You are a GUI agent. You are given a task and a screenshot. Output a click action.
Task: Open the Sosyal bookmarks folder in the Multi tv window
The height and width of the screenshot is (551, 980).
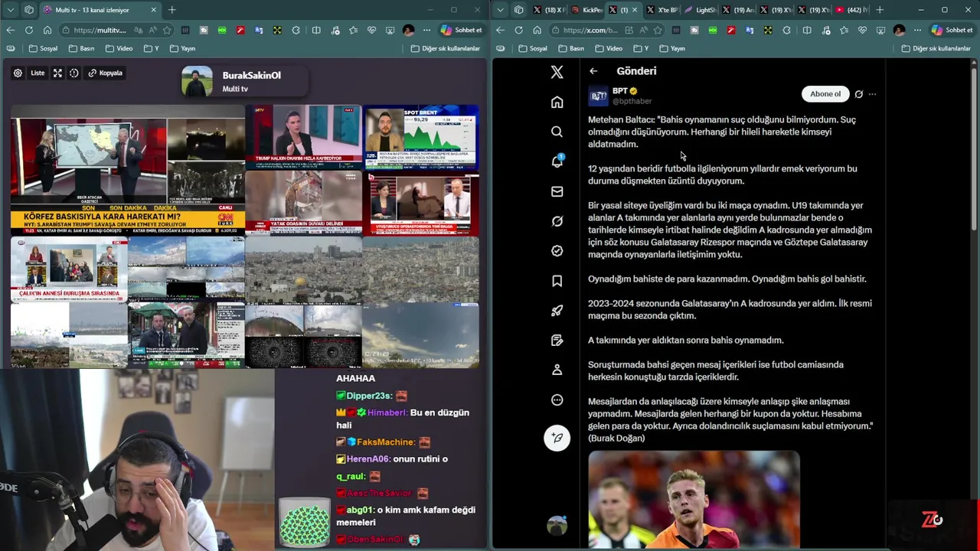click(x=43, y=48)
